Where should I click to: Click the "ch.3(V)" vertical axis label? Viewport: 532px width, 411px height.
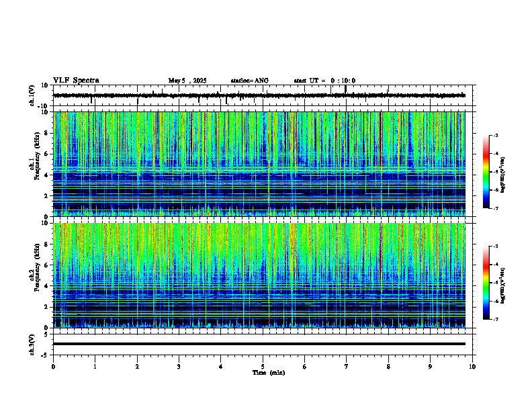pyautogui.click(x=32, y=345)
